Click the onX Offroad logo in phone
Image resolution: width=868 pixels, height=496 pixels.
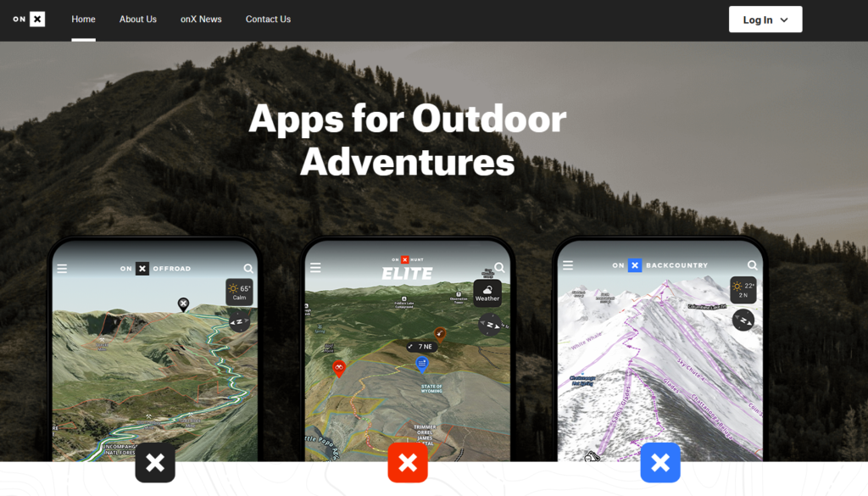pos(156,269)
